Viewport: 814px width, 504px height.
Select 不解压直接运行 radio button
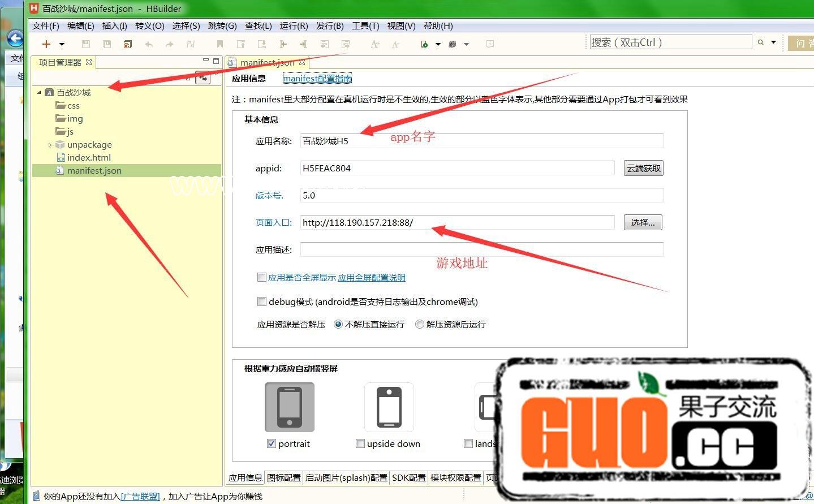(x=338, y=324)
